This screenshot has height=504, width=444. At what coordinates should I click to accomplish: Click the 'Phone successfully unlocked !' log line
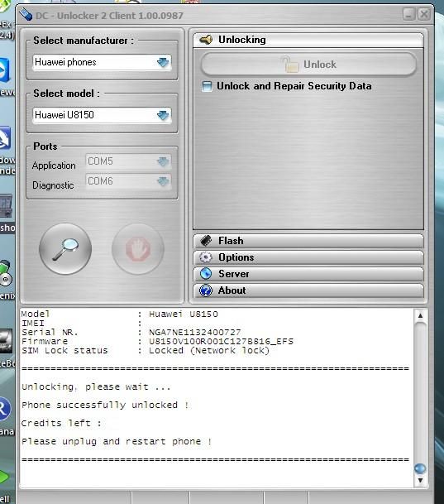(x=105, y=406)
